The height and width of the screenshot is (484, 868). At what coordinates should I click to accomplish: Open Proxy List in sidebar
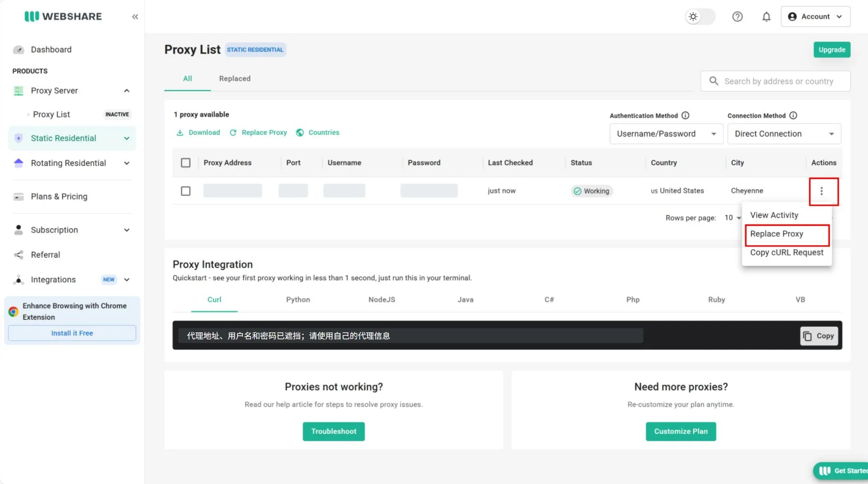[x=51, y=115]
